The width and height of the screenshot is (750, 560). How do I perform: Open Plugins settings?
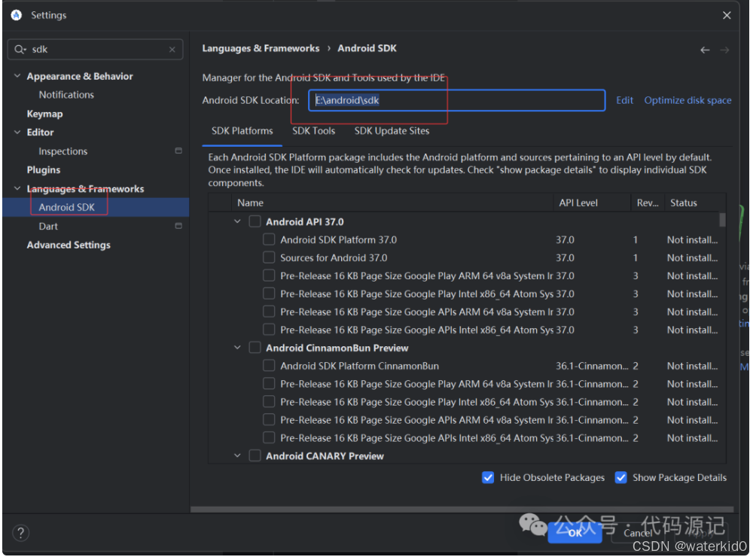pos(44,170)
